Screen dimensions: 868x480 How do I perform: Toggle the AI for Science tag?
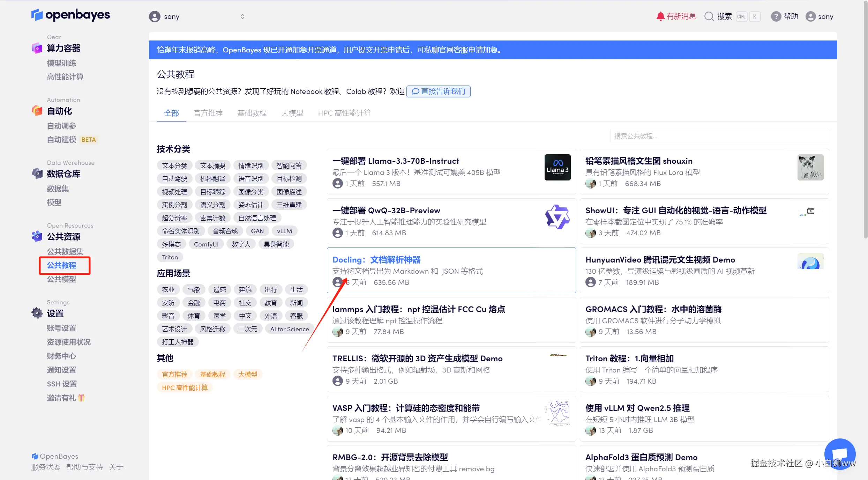click(289, 329)
